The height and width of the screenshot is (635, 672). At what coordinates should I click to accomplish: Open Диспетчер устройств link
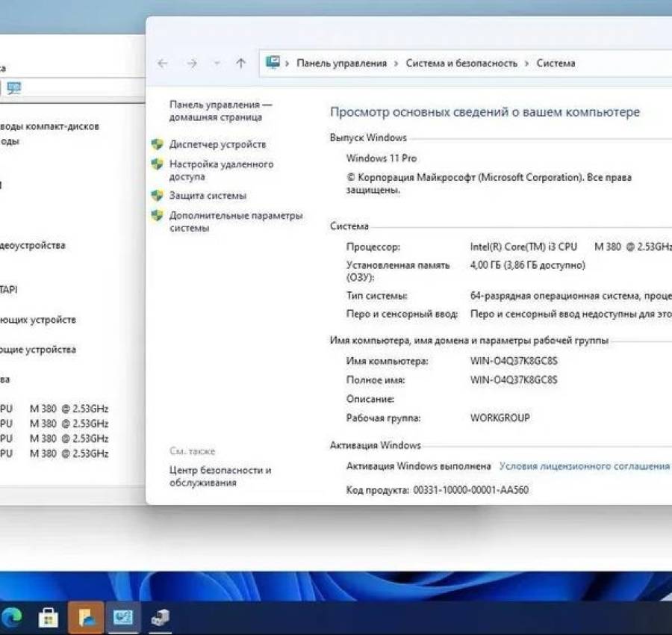218,144
